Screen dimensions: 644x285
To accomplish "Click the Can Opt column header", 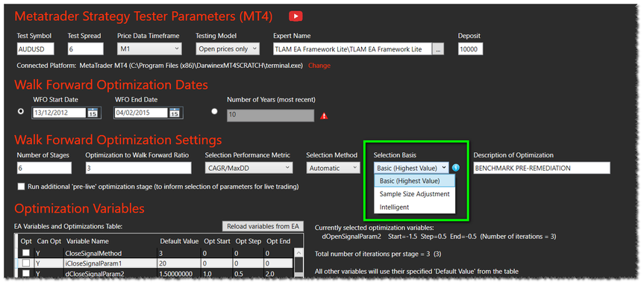I will (49, 241).
